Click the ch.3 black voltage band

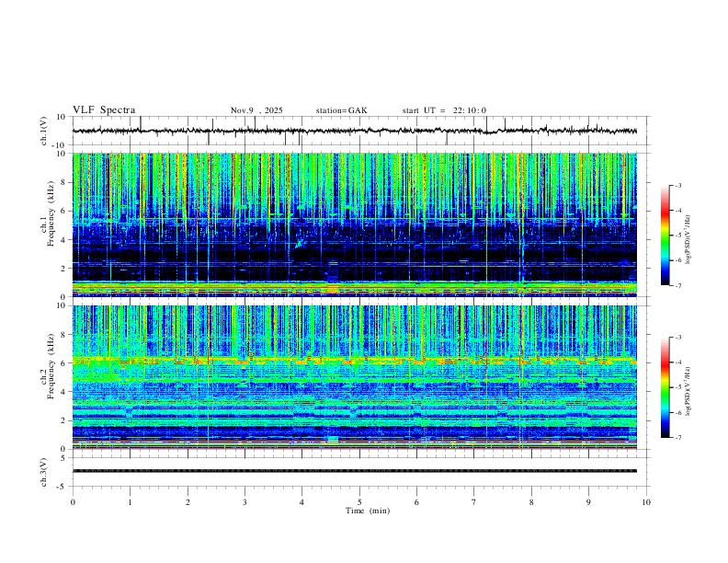coord(354,471)
